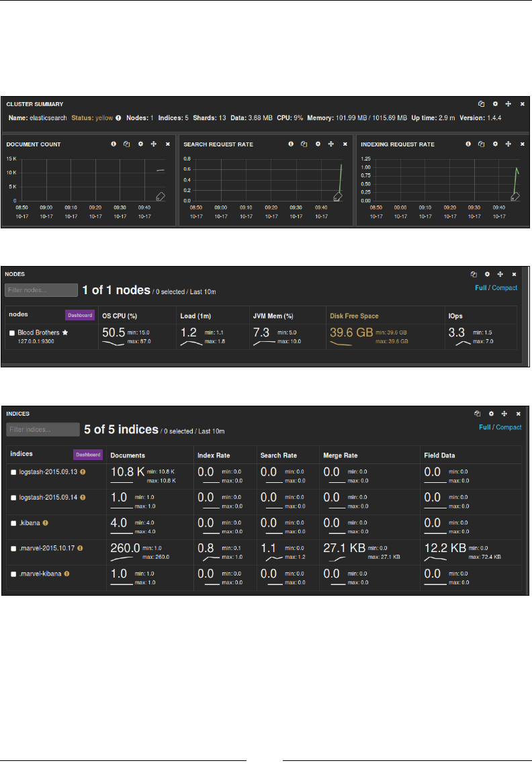The image size is (532, 767).
Task: Sort indices by Documents column header
Action: [x=128, y=455]
